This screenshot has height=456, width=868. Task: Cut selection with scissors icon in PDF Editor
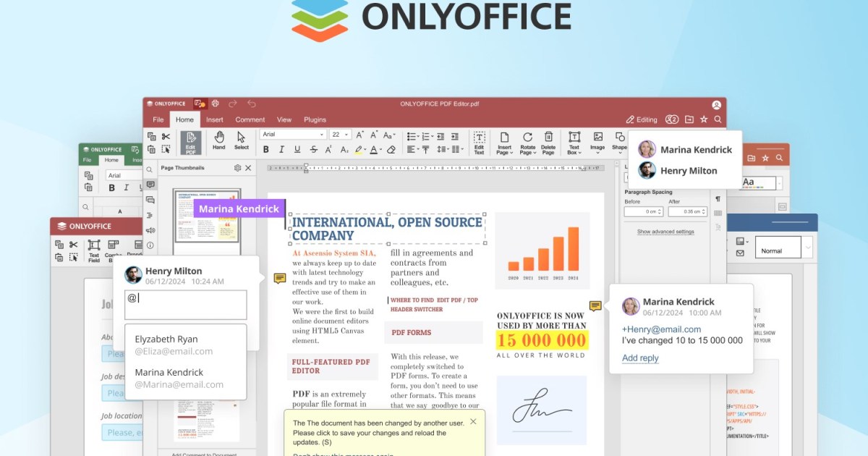point(166,136)
